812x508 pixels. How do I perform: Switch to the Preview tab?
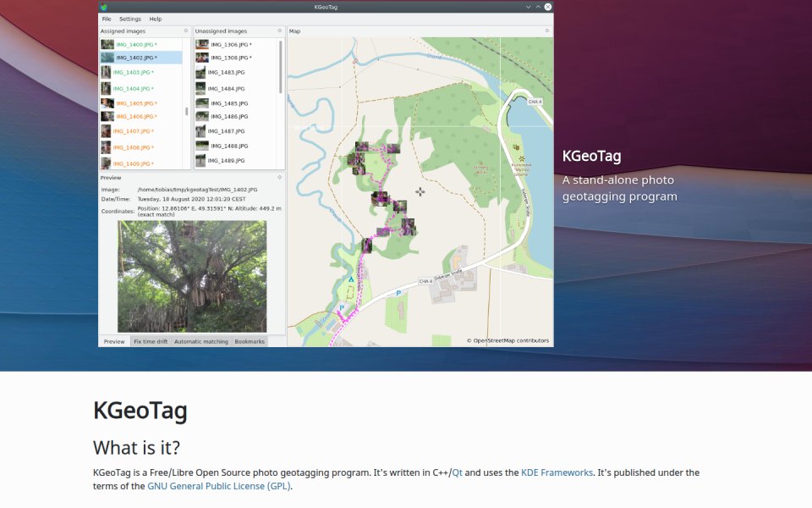tap(114, 341)
